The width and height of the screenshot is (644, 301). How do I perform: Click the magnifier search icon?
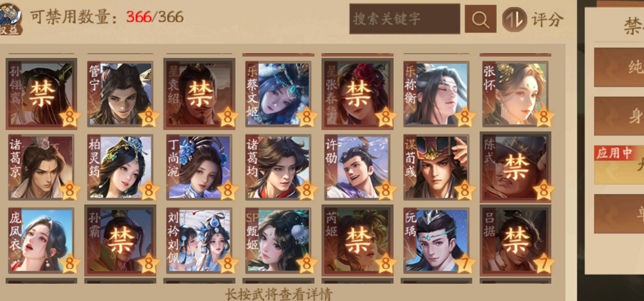480,19
